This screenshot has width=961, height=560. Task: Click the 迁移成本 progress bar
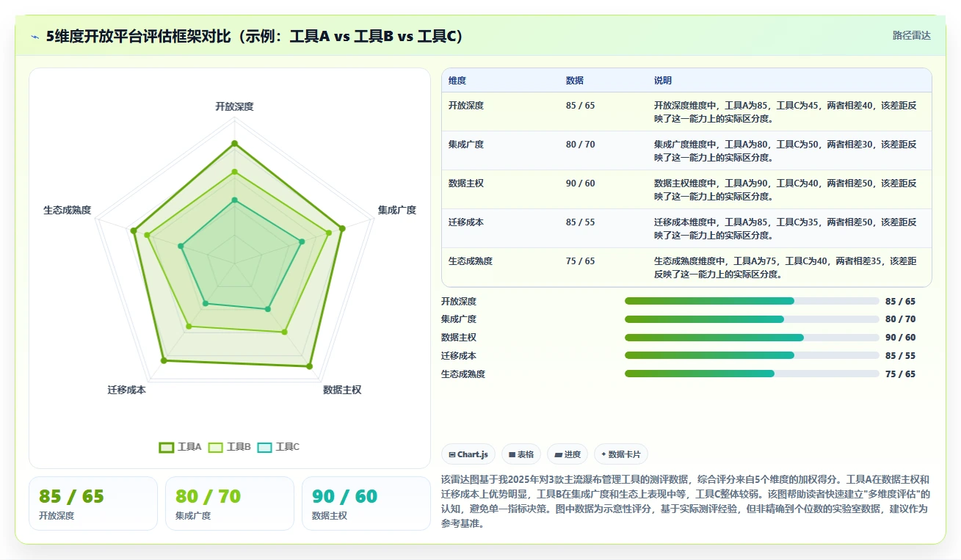pos(752,355)
